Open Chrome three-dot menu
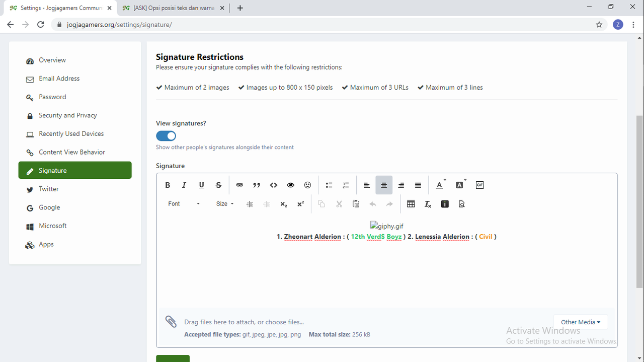 pos(633,24)
